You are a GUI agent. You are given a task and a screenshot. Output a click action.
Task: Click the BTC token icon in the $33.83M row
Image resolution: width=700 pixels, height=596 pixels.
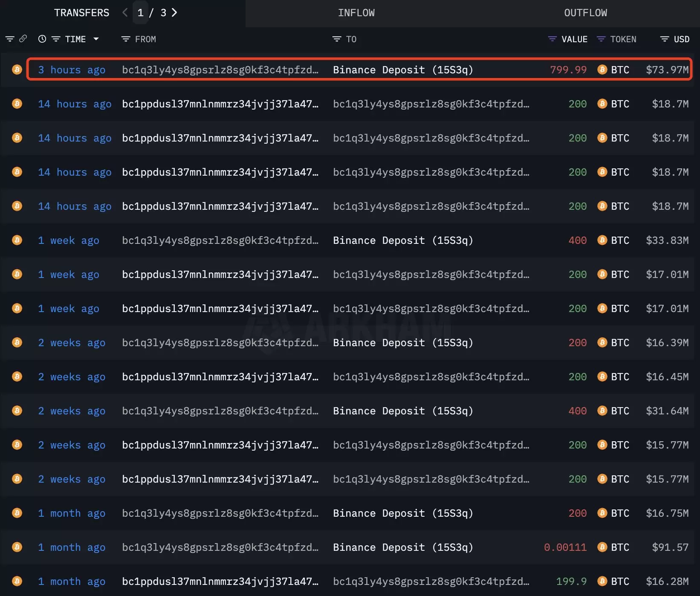click(x=602, y=240)
